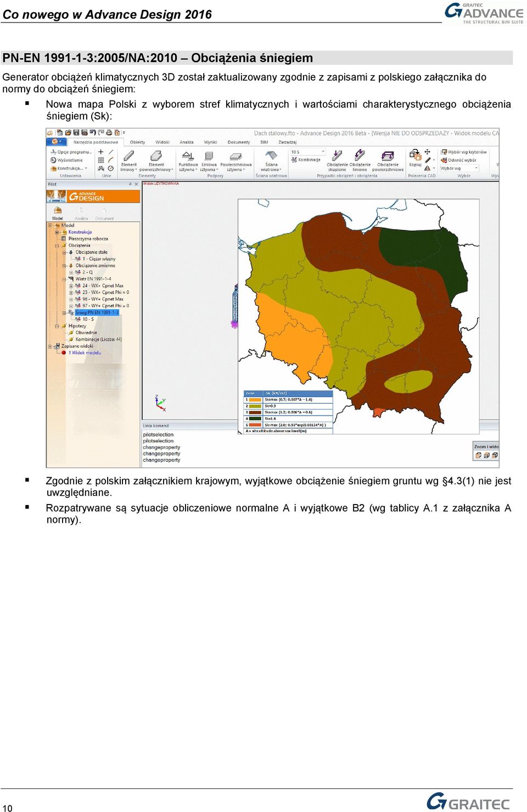Click Odwróć wybór
The image size is (527, 812).
pos(459,160)
